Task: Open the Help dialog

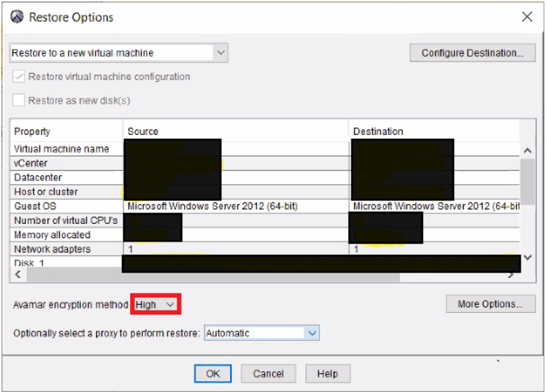Action: (328, 374)
